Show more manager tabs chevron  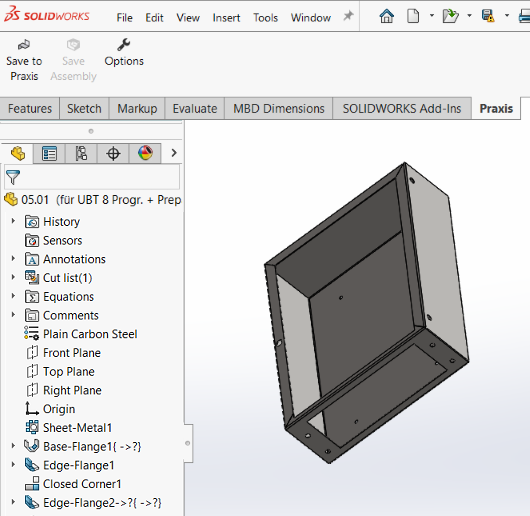point(174,153)
